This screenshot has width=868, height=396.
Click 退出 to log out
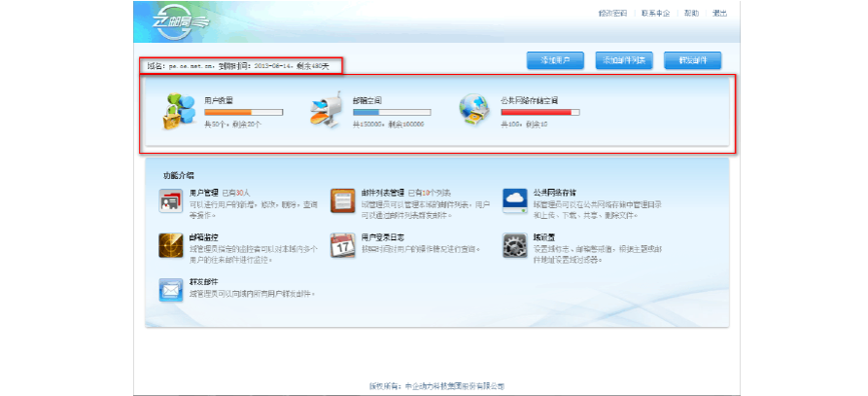719,14
